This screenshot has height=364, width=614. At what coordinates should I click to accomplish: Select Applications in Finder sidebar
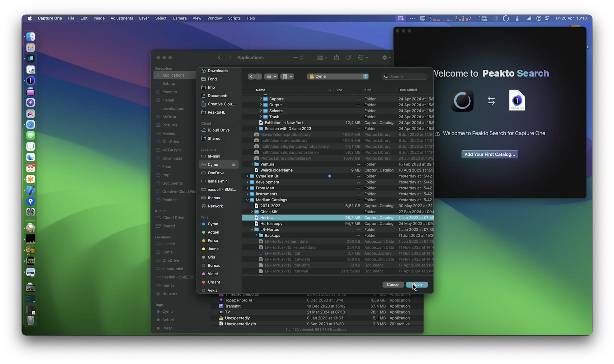(x=175, y=75)
